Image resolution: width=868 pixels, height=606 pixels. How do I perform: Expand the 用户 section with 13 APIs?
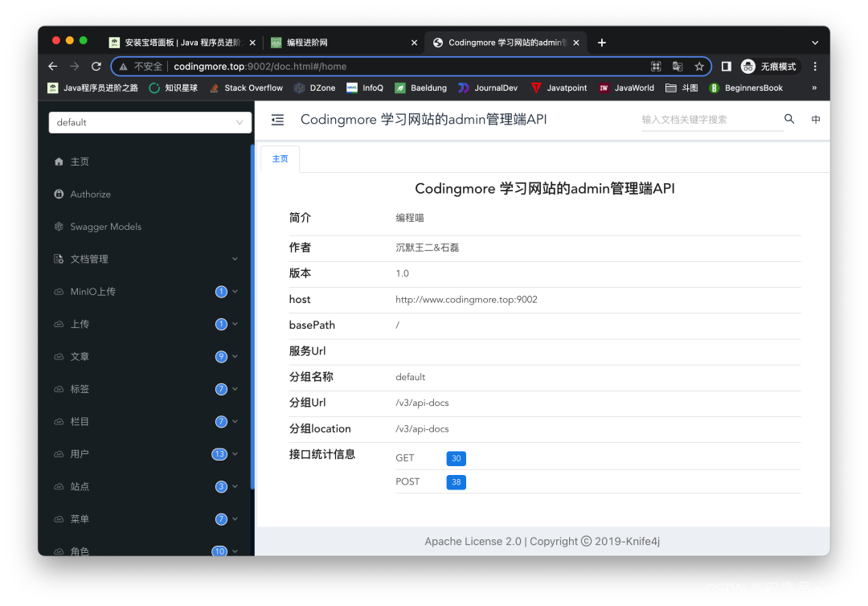tap(235, 454)
